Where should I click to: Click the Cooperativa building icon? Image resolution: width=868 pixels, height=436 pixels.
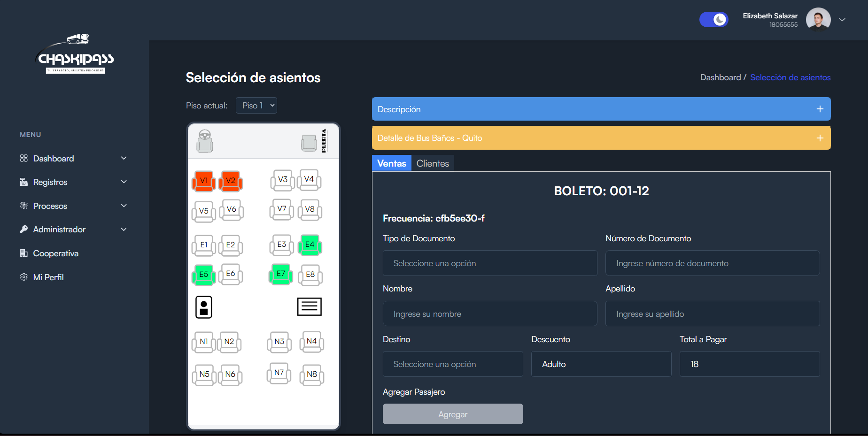(23, 253)
